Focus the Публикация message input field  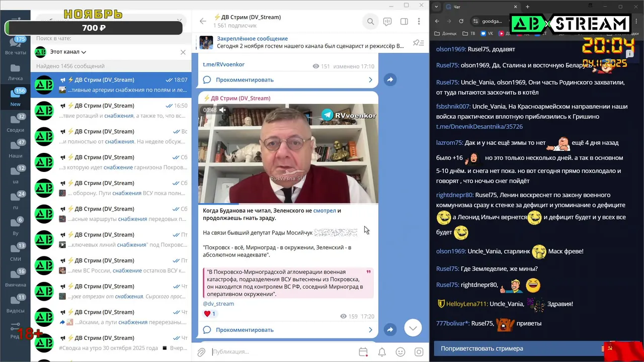pyautogui.click(x=282, y=352)
